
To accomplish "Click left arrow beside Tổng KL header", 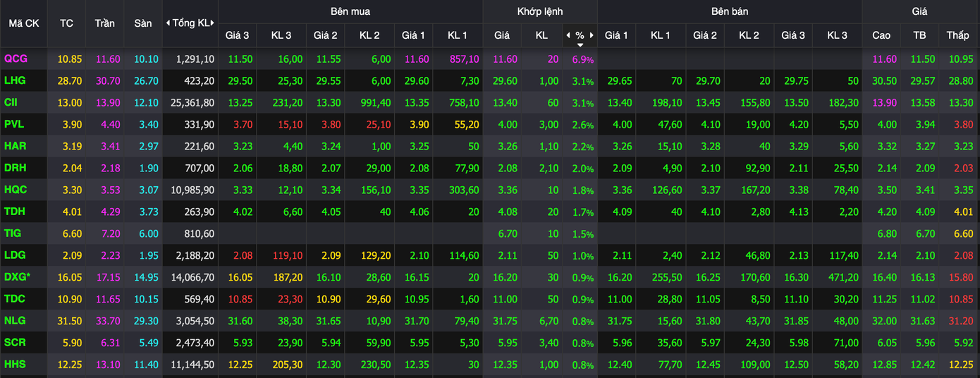I will point(168,23).
